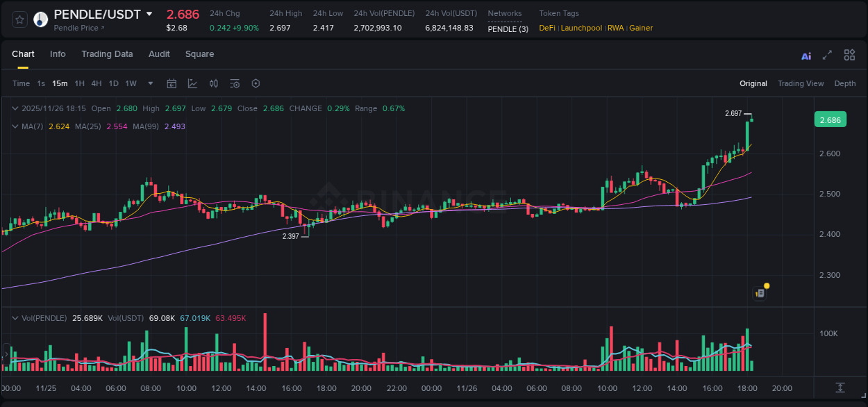Screen dimensions: 868x407
Task: Open the widgets grid icon
Action: pyautogui.click(x=849, y=54)
